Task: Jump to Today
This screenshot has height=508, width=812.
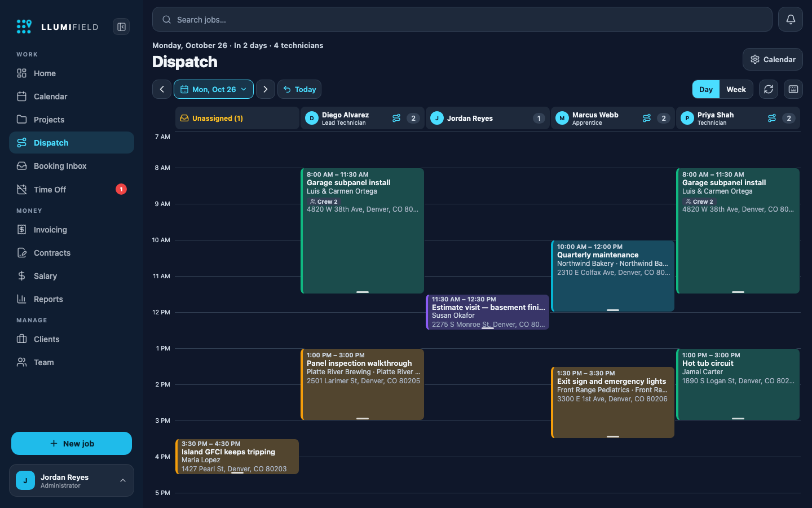Action: pos(299,89)
